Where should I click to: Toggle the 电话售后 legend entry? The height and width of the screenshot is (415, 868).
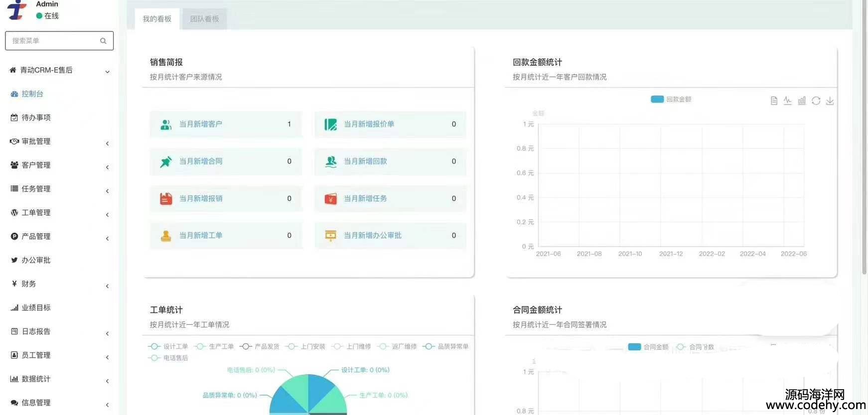(x=168, y=358)
